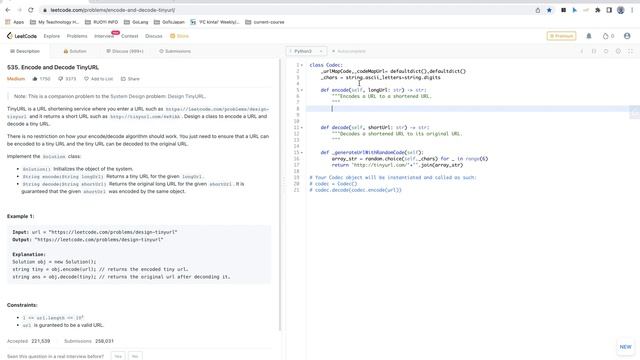Open the Contest menu item
The image size is (640, 360).
click(x=129, y=36)
